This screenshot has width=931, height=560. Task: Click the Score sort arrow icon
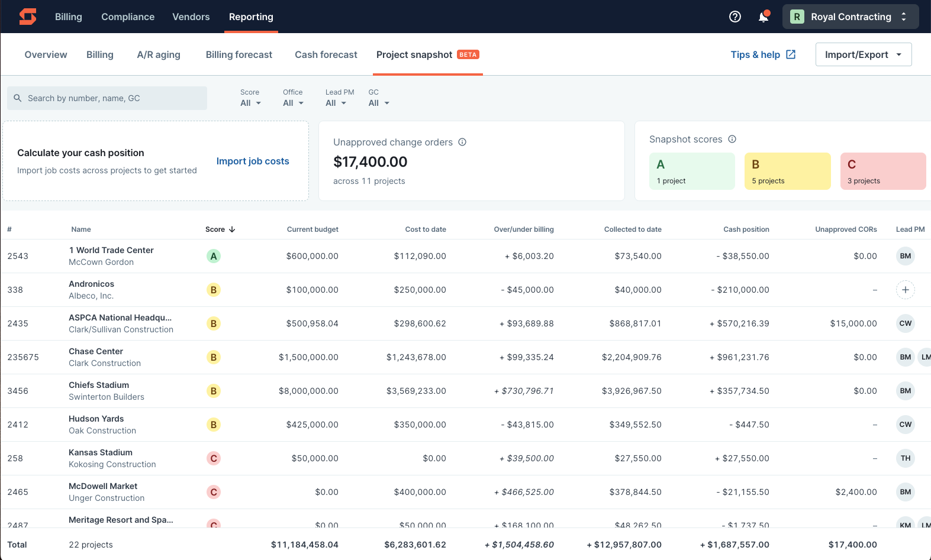[232, 229]
